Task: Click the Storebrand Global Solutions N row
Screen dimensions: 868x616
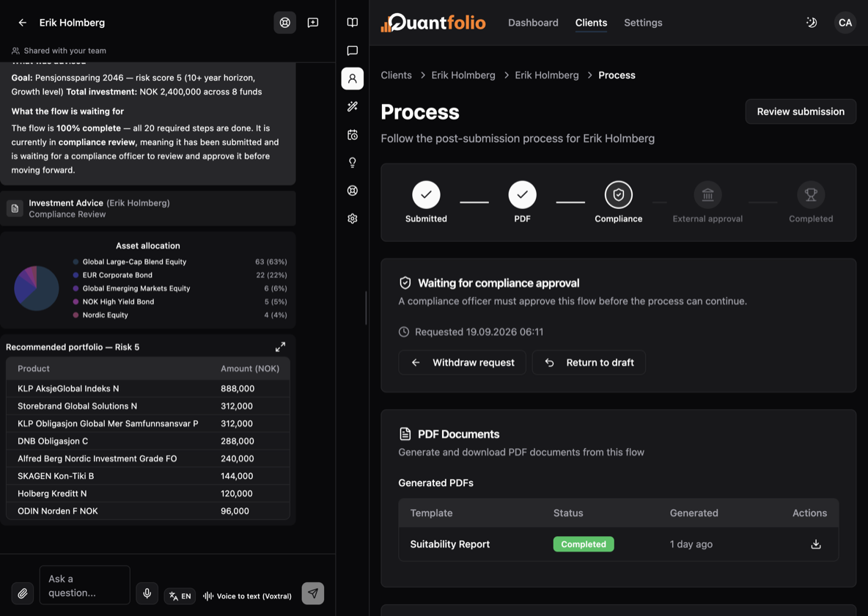Action: point(148,406)
